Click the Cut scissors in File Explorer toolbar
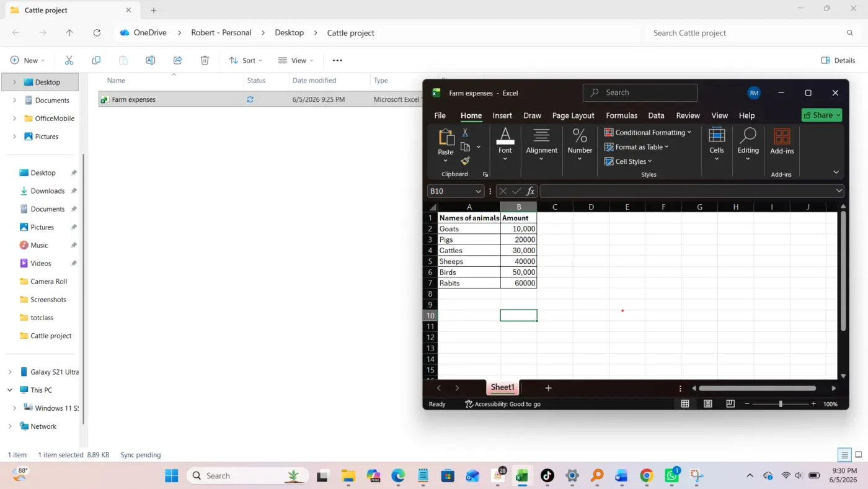This screenshot has width=868, height=489. coord(69,60)
